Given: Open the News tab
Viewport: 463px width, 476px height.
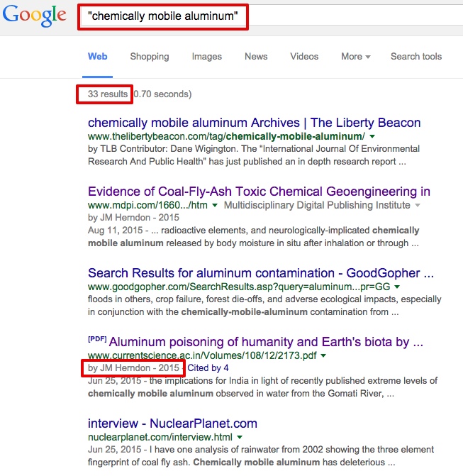Looking at the screenshot, I should click(x=256, y=57).
